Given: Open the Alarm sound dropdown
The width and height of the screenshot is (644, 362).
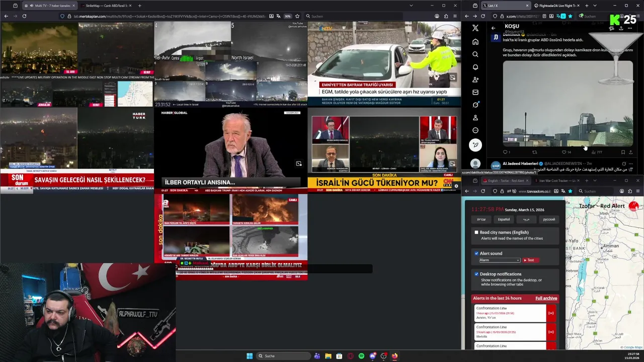Looking at the screenshot, I should point(499,260).
